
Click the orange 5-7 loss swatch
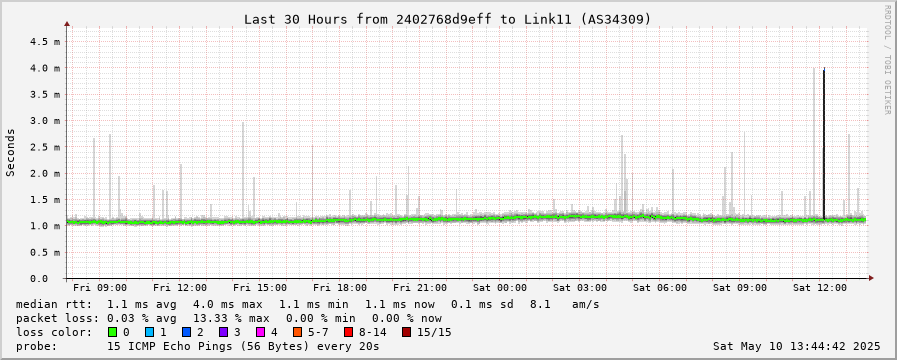pyautogui.click(x=297, y=332)
